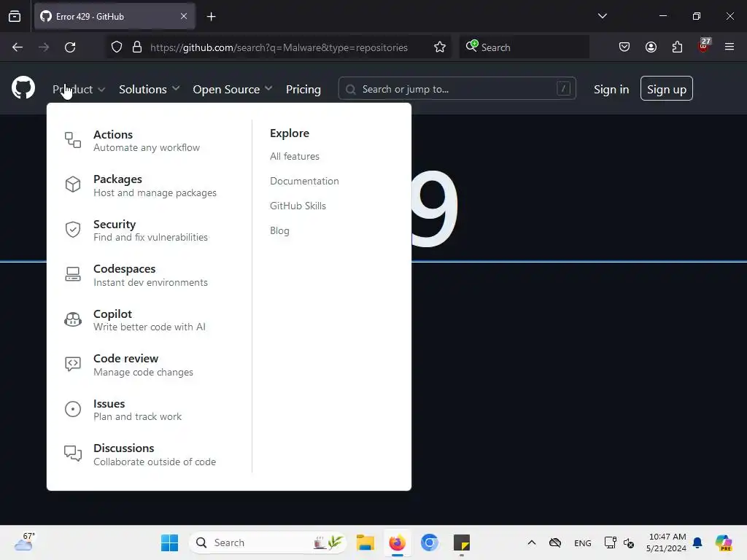
Task: Open the Windows Start menu
Action: pyautogui.click(x=169, y=542)
